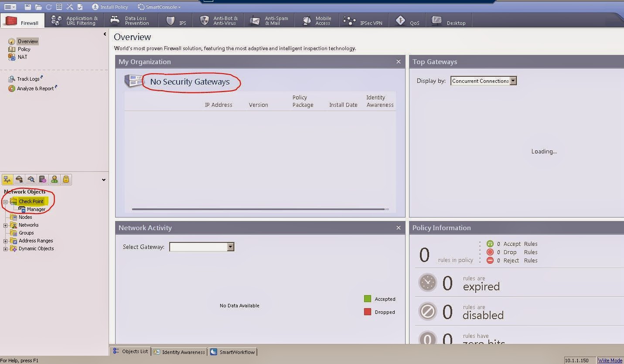The height and width of the screenshot is (364, 624).
Task: Click the crossed tools settings icon
Action: [69, 7]
